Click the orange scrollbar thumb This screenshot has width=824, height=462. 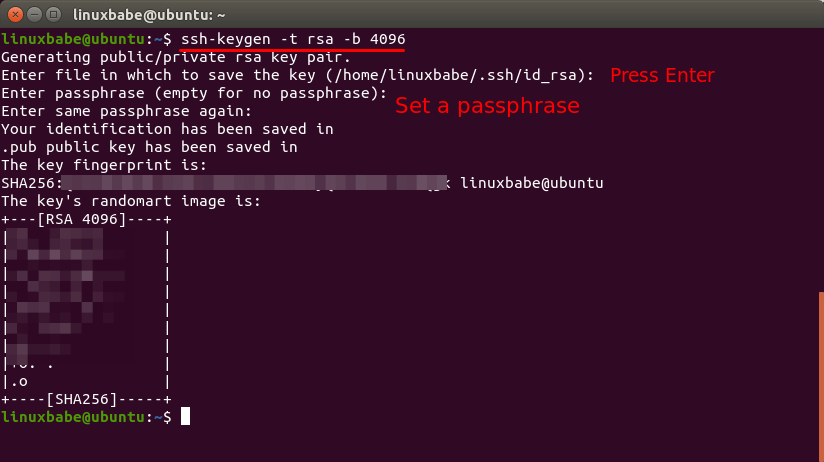[x=819, y=380]
